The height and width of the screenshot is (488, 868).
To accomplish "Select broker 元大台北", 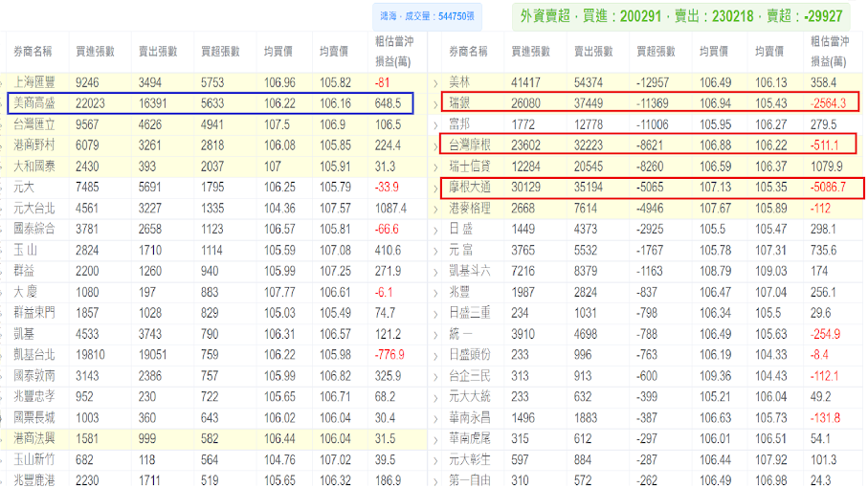I will [x=34, y=208].
